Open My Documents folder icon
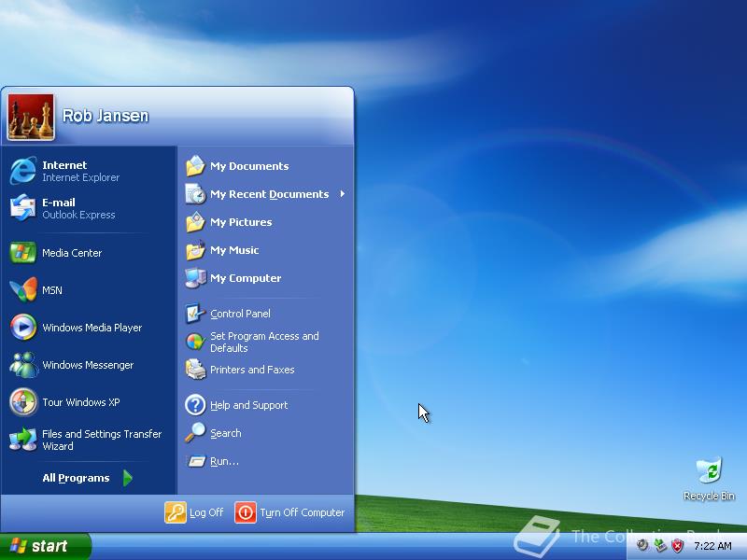 point(195,166)
